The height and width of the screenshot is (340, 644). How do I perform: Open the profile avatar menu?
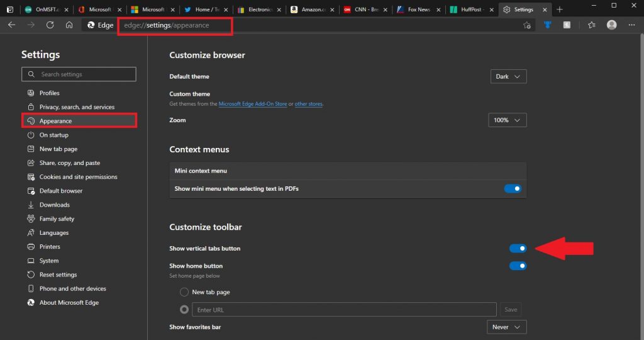click(611, 25)
